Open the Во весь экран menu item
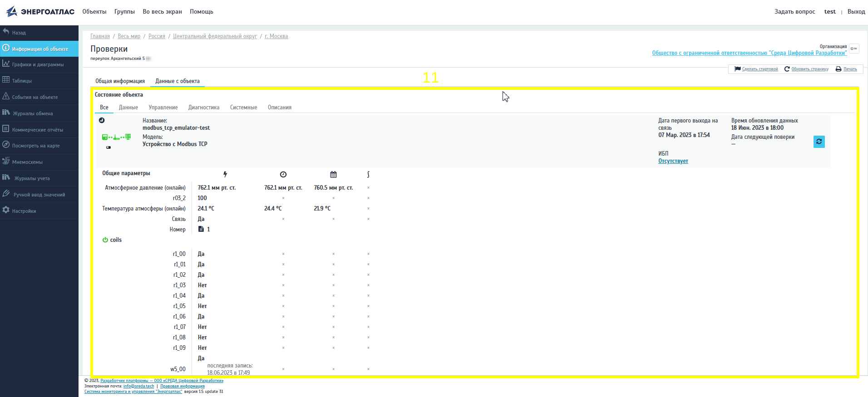 click(162, 12)
